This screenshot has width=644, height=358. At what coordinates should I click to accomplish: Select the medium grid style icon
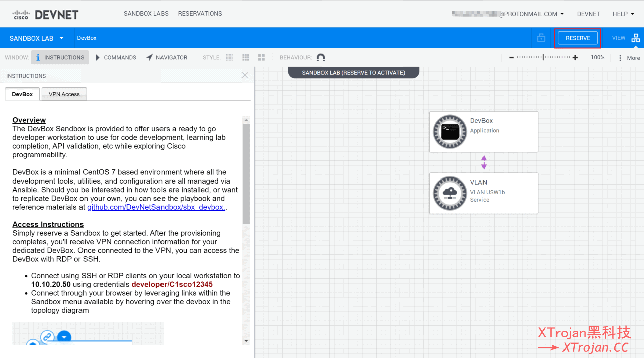pos(246,58)
